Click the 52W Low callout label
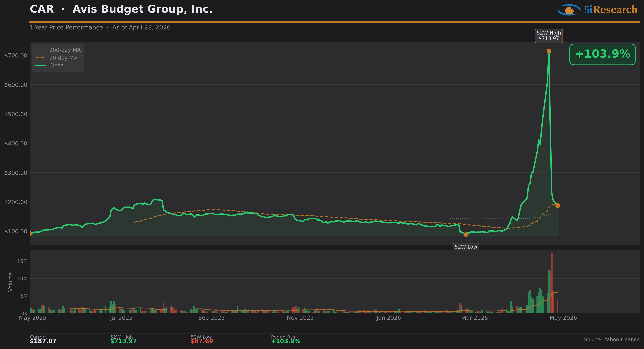This screenshot has width=644, height=349. point(466,247)
